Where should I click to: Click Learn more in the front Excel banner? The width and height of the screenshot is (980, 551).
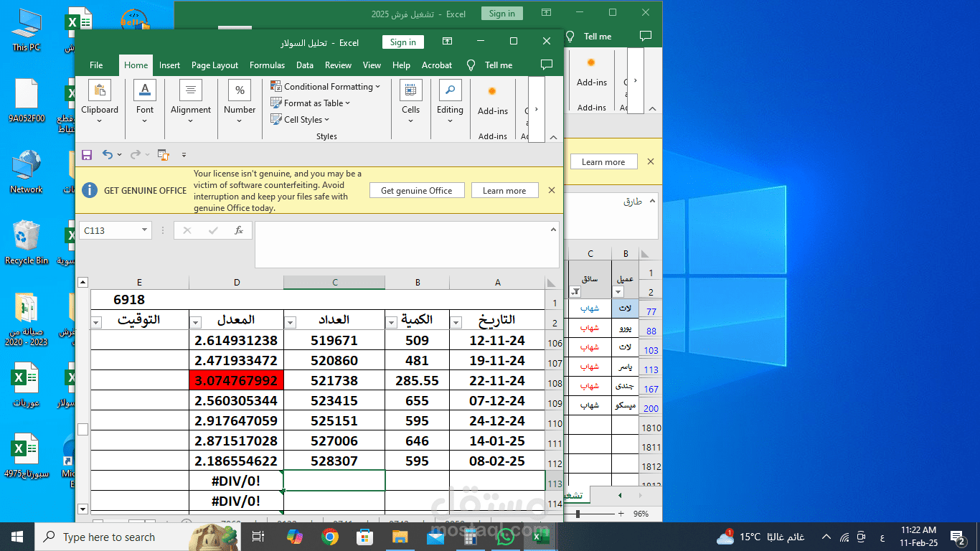(x=504, y=190)
